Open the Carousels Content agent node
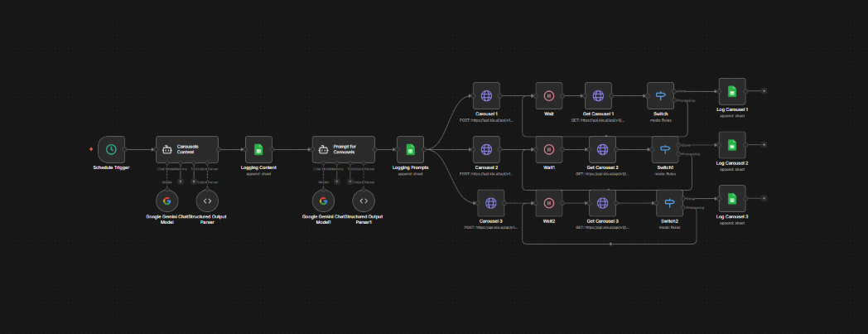 point(187,149)
